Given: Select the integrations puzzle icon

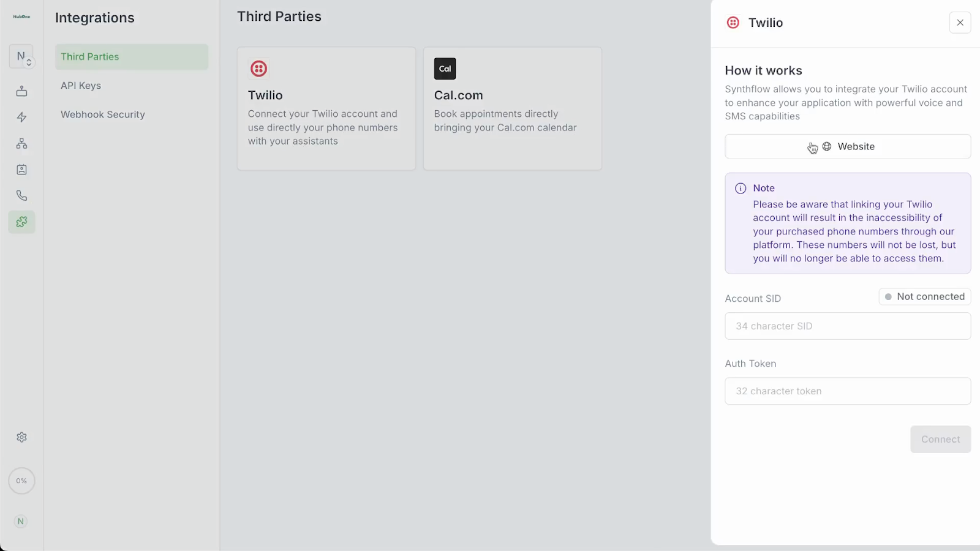Looking at the screenshot, I should click(21, 222).
